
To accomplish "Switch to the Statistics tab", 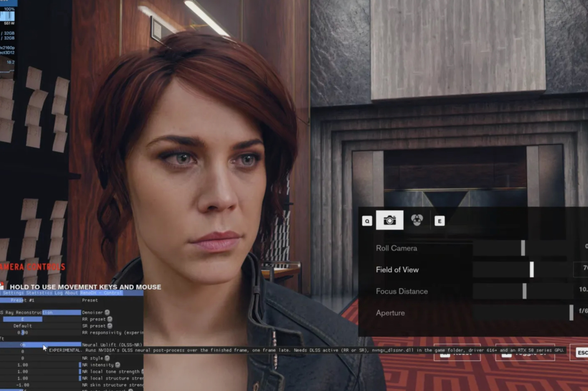I will (x=40, y=293).
